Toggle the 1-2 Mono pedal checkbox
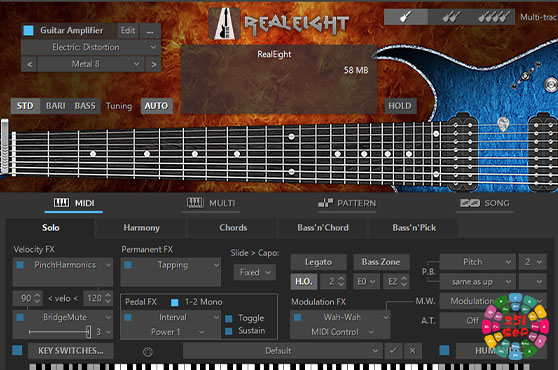The width and height of the screenshot is (558, 370). click(174, 302)
